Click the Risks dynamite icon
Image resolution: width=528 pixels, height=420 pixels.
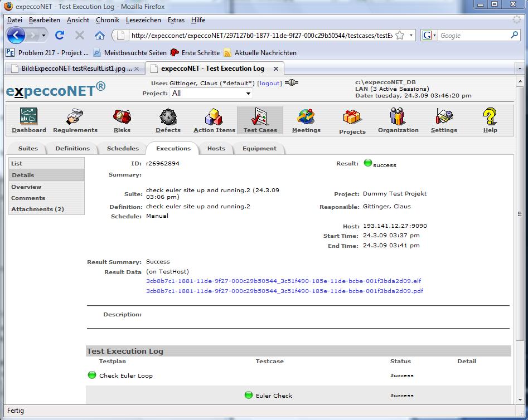pos(122,116)
